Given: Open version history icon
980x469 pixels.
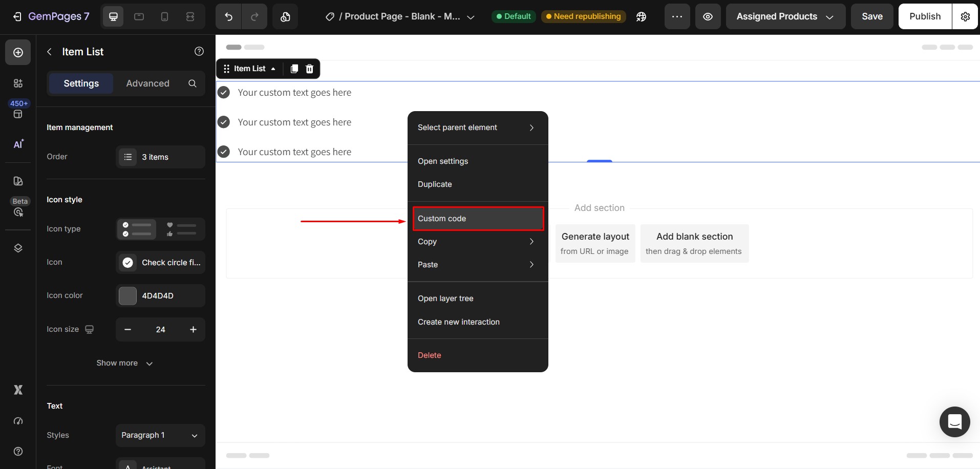Looking at the screenshot, I should (285, 16).
